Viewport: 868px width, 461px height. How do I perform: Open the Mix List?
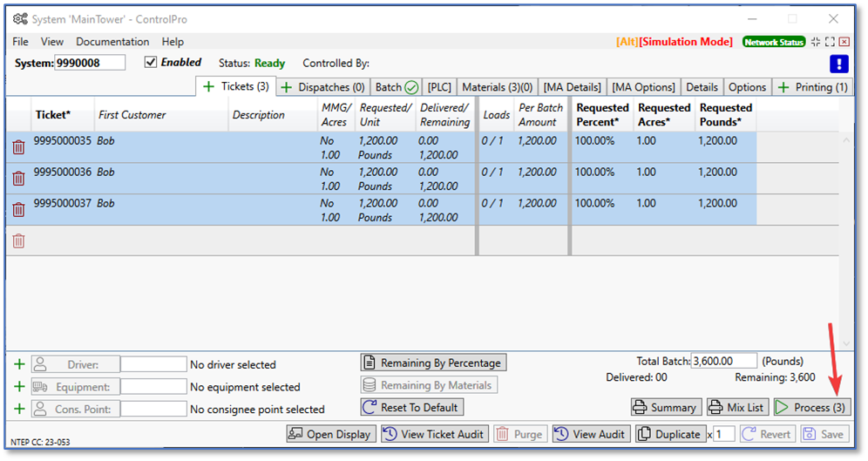(736, 407)
